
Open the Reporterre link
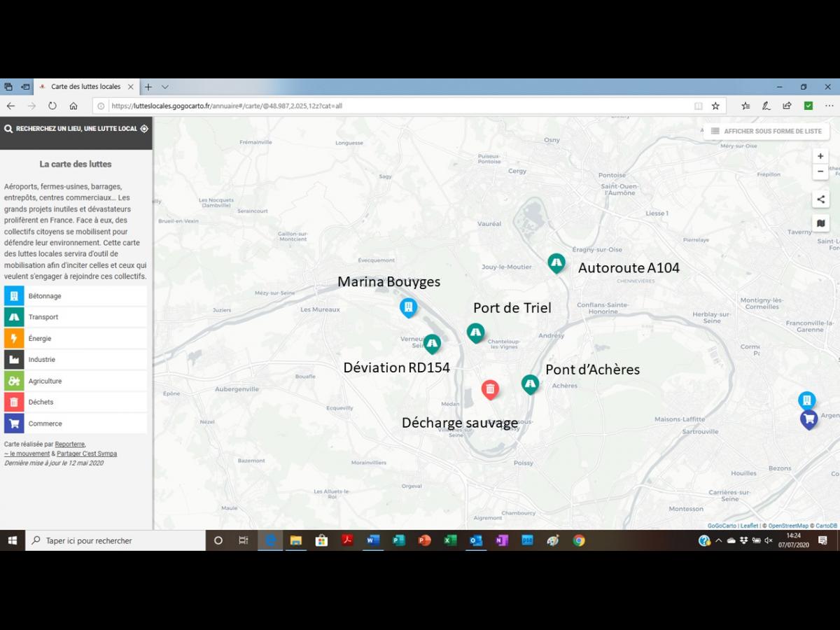click(70, 444)
